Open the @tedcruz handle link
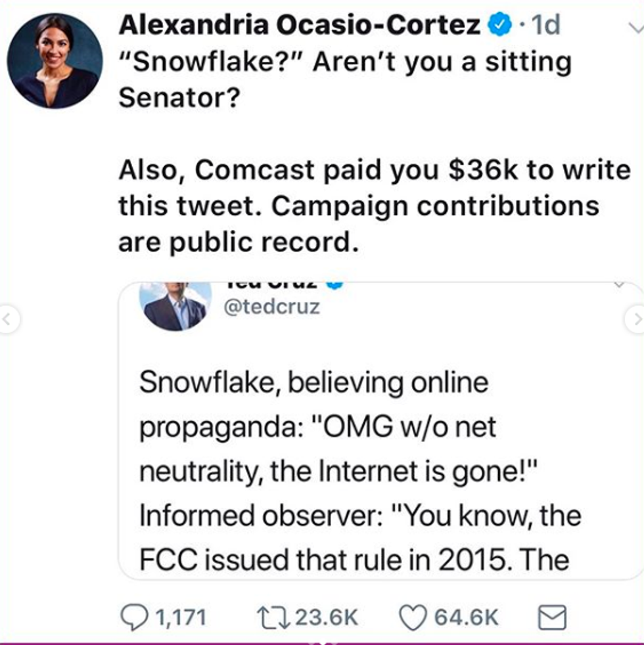 click(x=272, y=307)
